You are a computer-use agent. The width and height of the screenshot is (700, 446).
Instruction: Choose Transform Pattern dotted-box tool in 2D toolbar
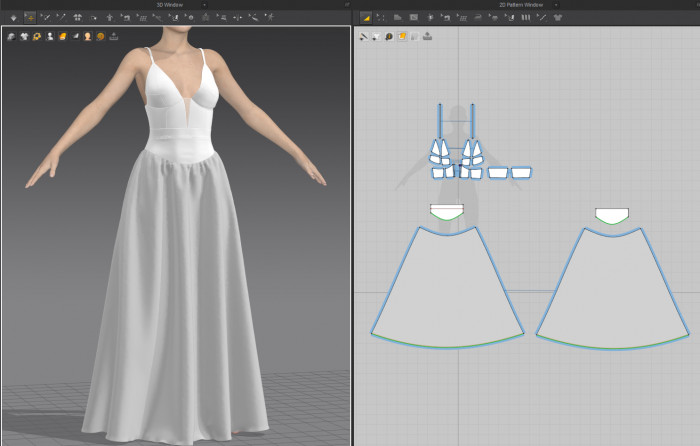[381, 18]
